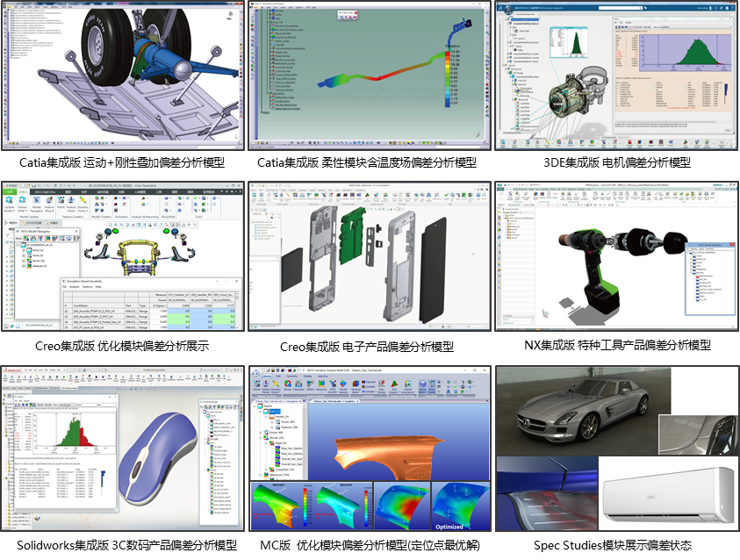This screenshot has width=740, height=560.
Task: Click Feature Points icon in MC ribbon
Action: 266,386
